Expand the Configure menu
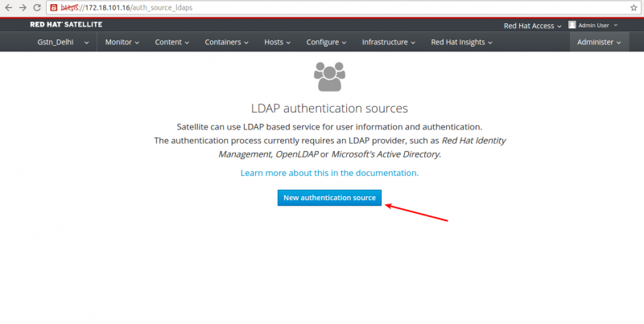 click(326, 43)
